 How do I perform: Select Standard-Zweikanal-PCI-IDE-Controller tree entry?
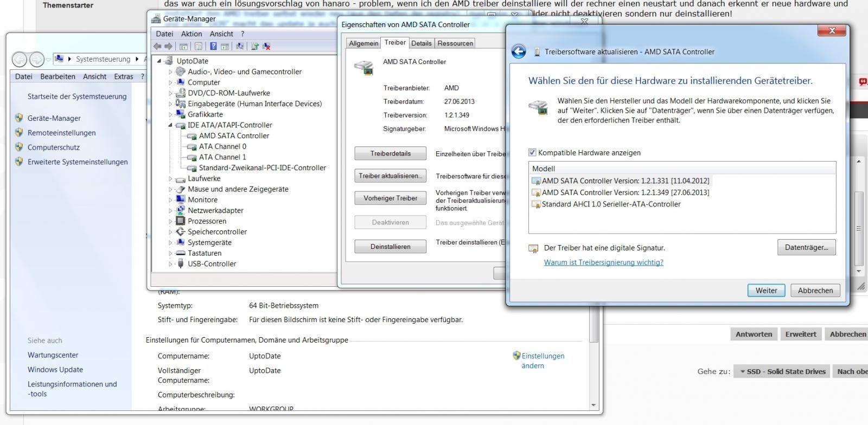tap(263, 168)
